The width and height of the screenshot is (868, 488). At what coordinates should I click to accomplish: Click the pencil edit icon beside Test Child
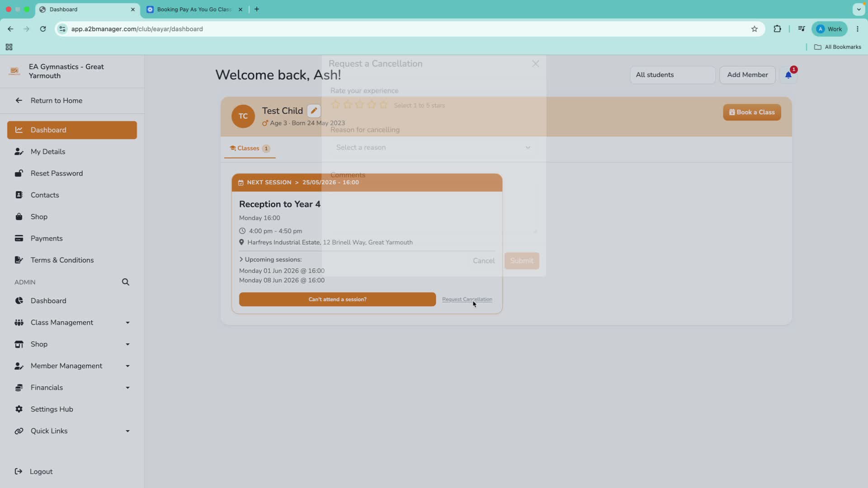pos(314,111)
